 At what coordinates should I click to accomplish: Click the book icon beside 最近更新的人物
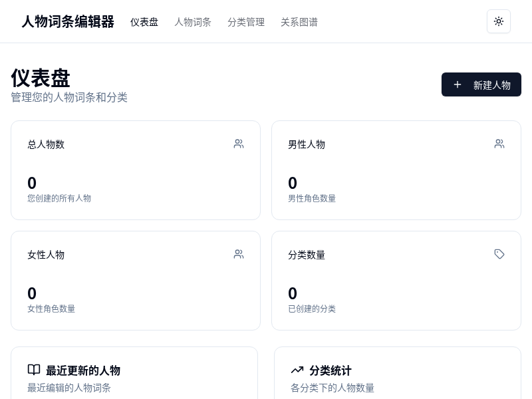(x=34, y=370)
